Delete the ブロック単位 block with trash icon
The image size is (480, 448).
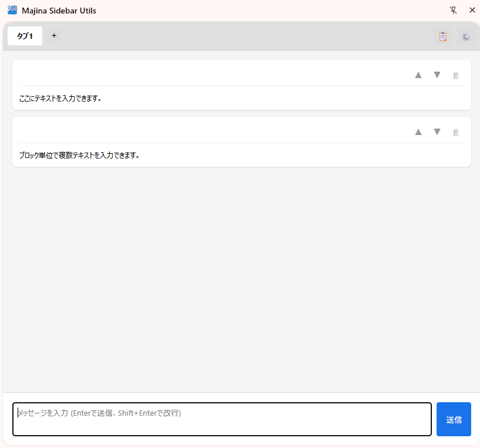click(x=455, y=133)
